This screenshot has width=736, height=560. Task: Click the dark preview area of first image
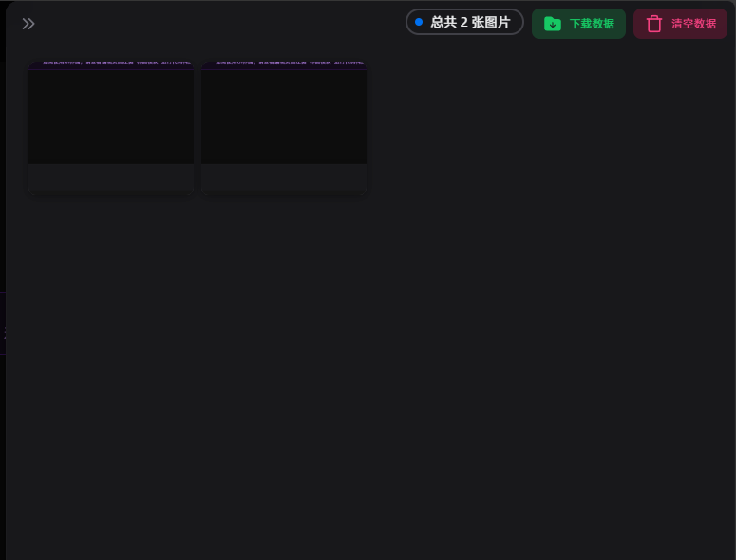pos(111,117)
